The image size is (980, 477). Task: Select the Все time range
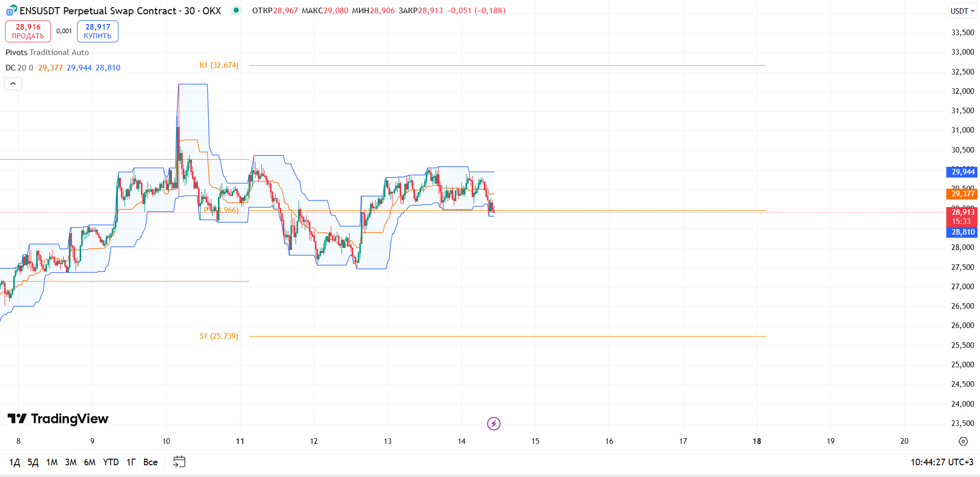tap(151, 462)
